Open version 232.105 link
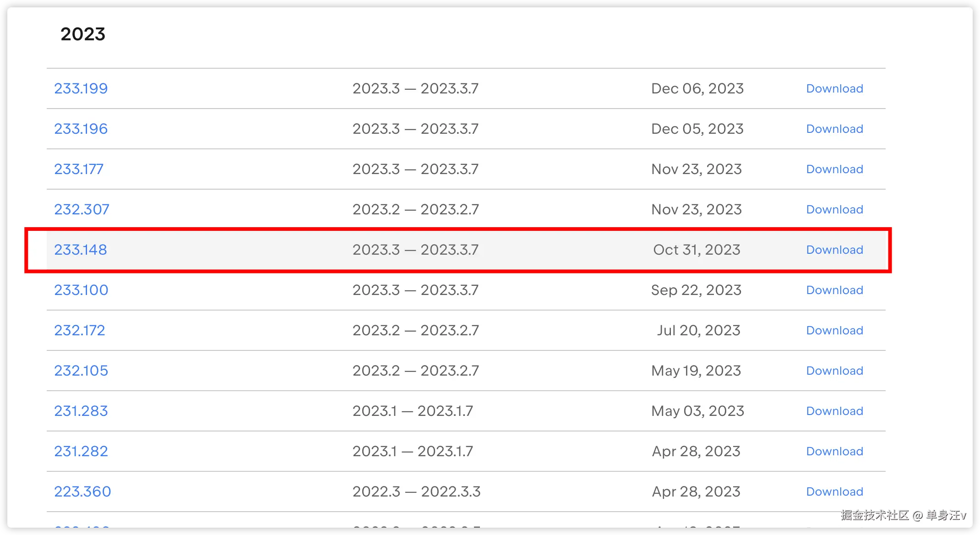980x535 pixels. (81, 371)
